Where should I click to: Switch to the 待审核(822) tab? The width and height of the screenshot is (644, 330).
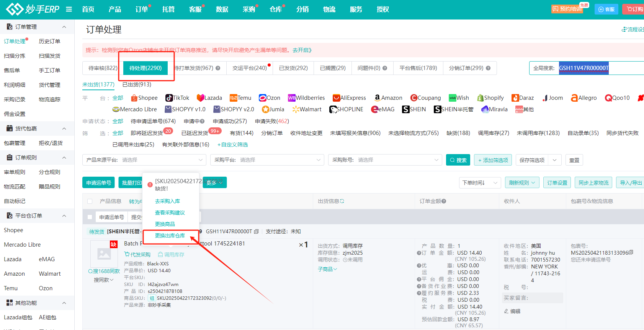[x=103, y=68]
